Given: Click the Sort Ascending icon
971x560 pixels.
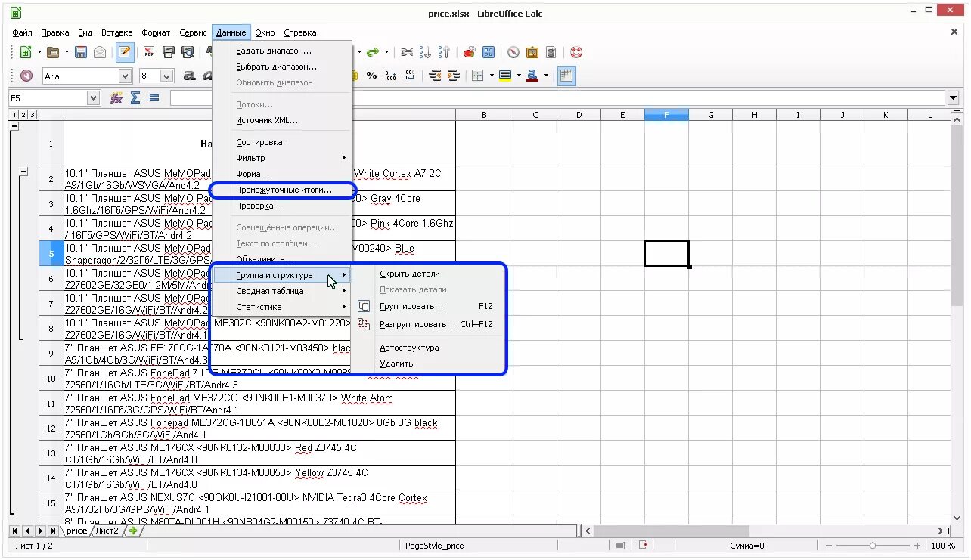Looking at the screenshot, I should pyautogui.click(x=426, y=52).
